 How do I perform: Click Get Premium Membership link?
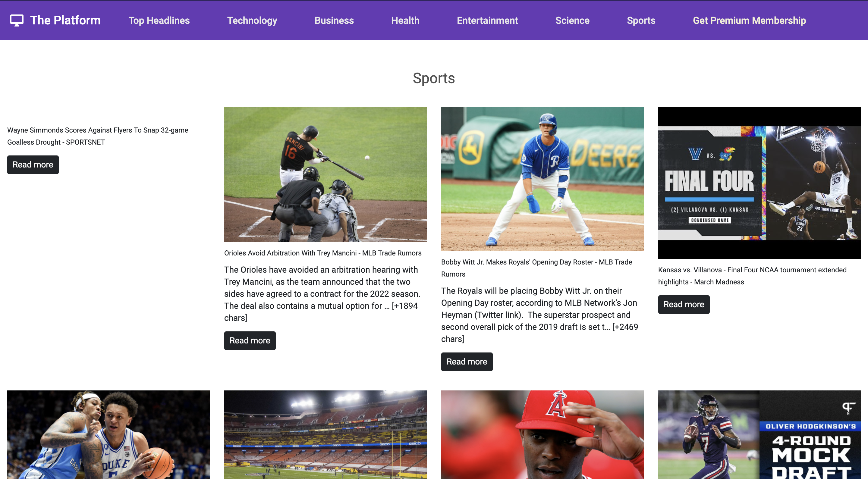[x=749, y=20]
